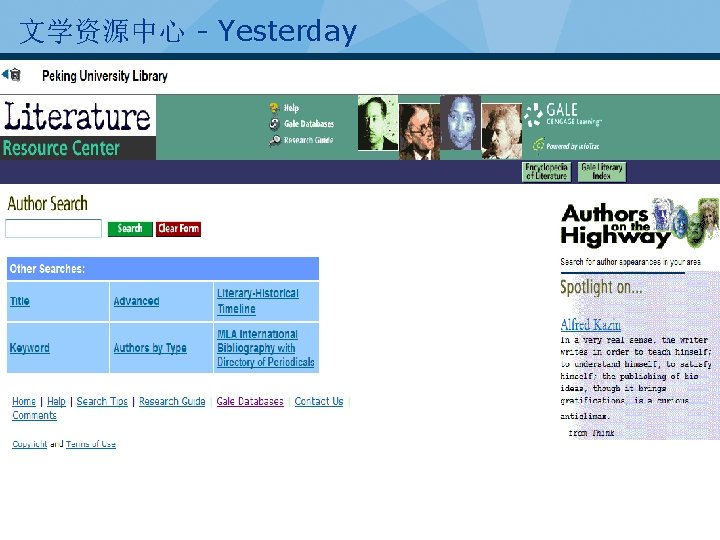Click the back-to-library icon beside Peking University Library
Screen dimensions: 720x540
[11, 74]
